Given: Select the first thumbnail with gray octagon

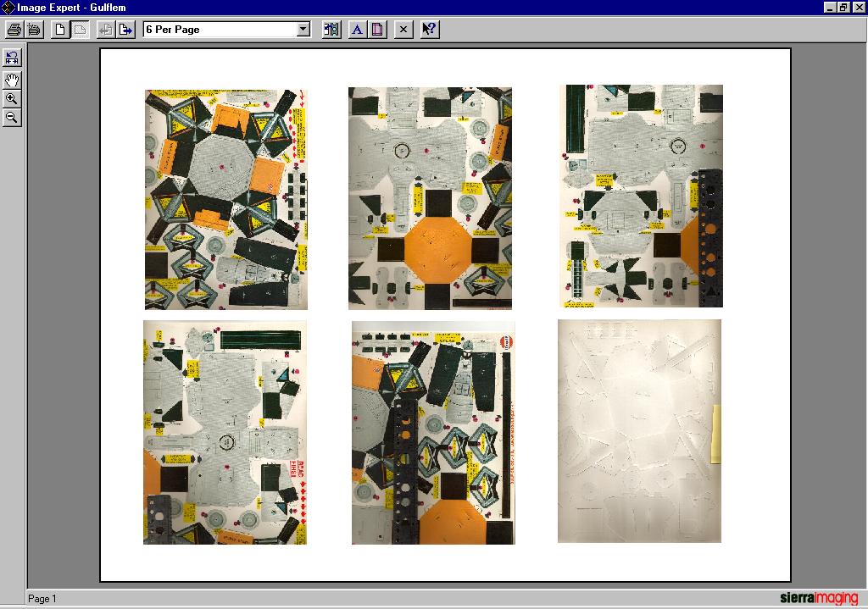Looking at the screenshot, I should [x=225, y=199].
